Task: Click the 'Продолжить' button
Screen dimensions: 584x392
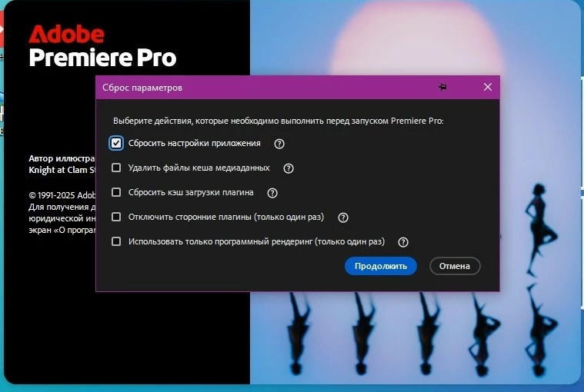Action: coord(381,266)
